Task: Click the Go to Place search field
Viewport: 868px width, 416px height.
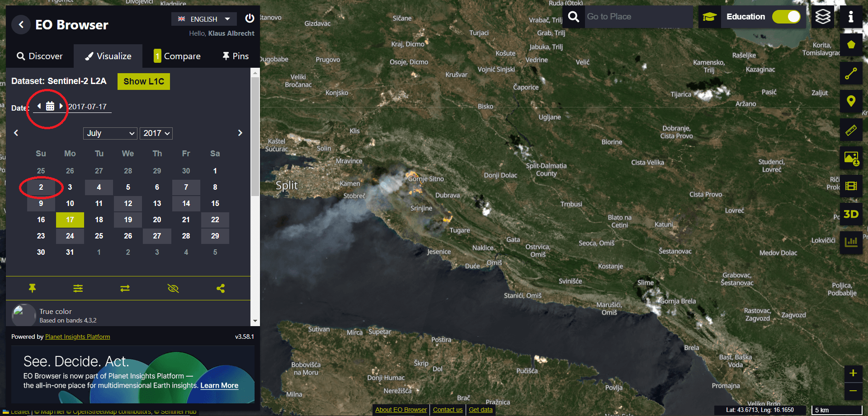Action: coord(637,17)
